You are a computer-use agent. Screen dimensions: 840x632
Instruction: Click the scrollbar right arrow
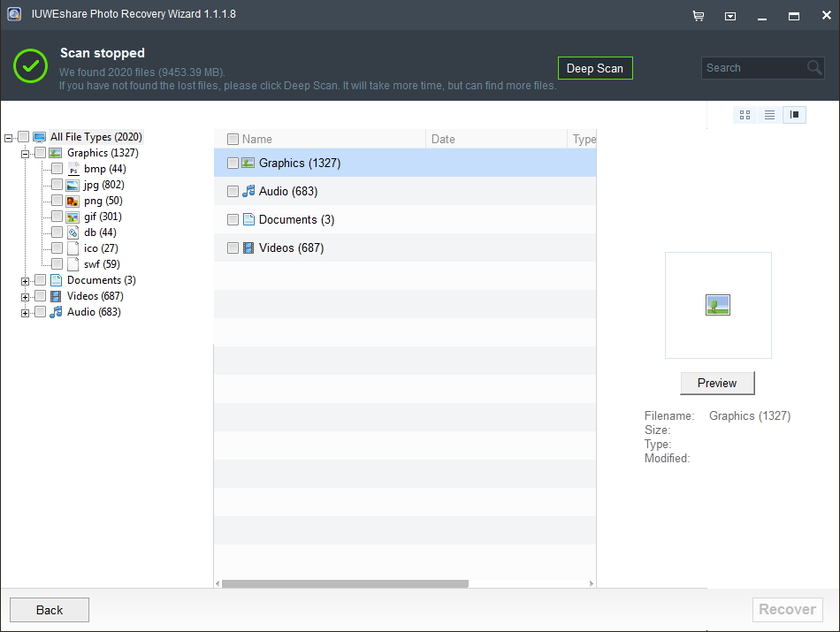tap(591, 583)
